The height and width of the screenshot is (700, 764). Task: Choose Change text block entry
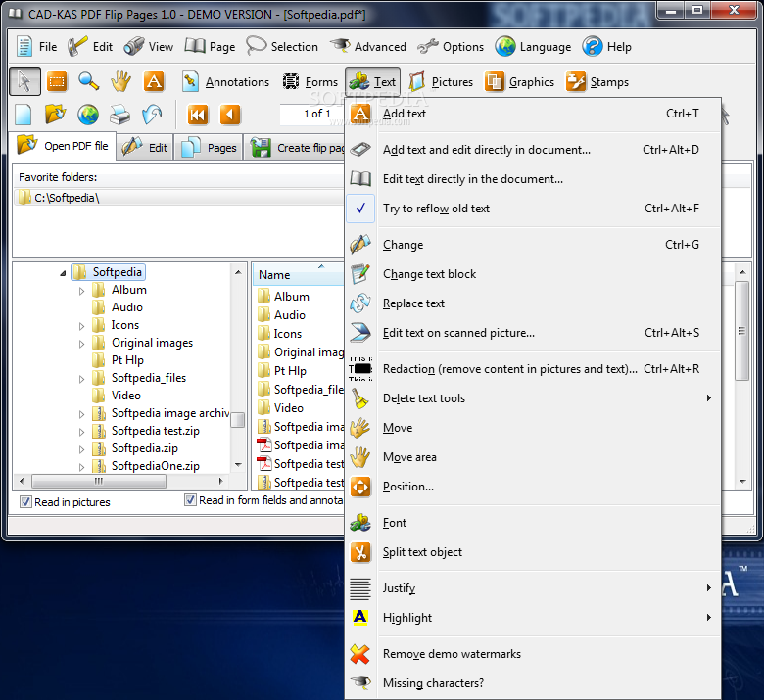533,274
